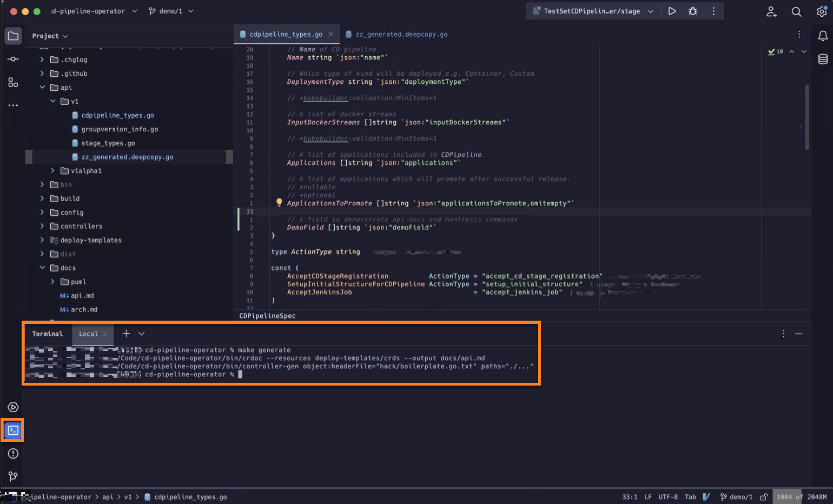Open the Database tool window icon
Image resolution: width=833 pixels, height=504 pixels.
coord(823,59)
